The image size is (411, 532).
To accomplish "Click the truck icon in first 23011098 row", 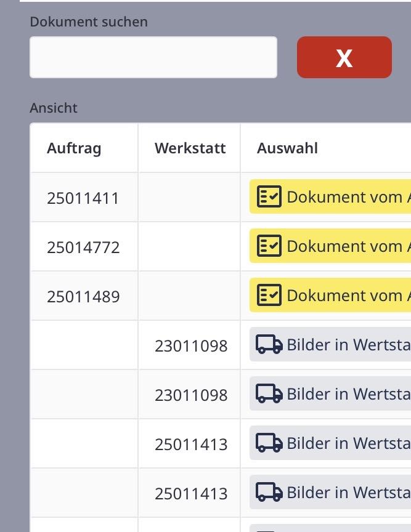I will click(x=269, y=345).
